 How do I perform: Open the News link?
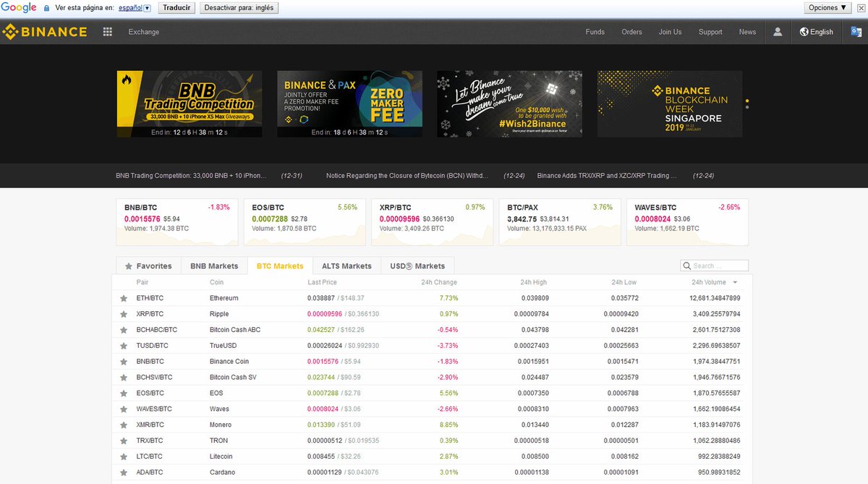point(747,32)
